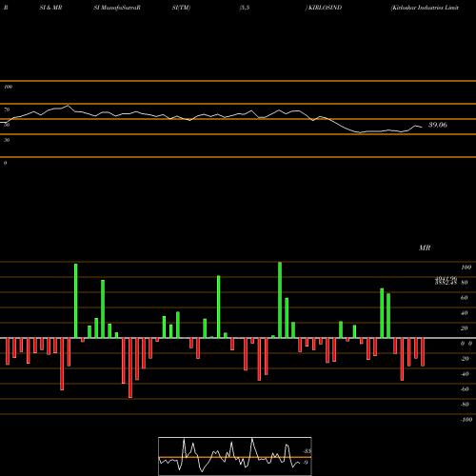Click the 30 level label on RSI axis
This screenshot has height=476, width=476.
tap(7, 140)
